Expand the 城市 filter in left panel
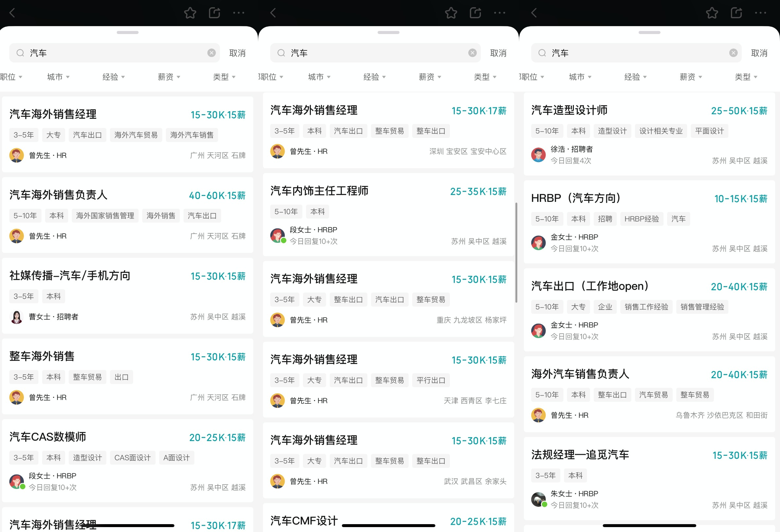 [58, 77]
